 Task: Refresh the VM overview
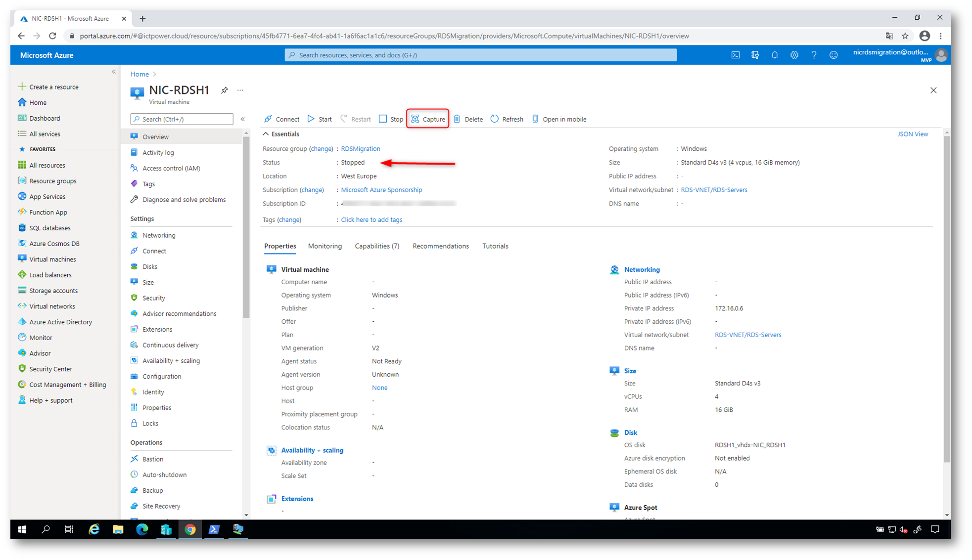click(x=507, y=119)
